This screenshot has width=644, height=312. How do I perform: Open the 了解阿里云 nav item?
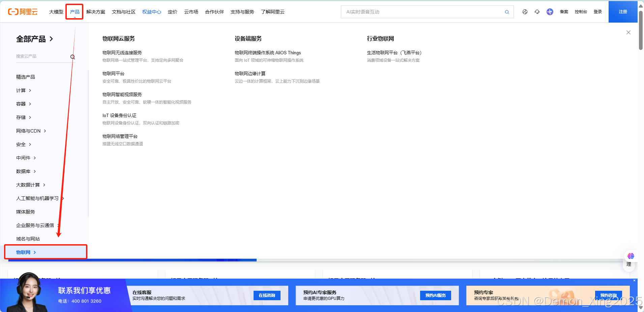pyautogui.click(x=273, y=12)
